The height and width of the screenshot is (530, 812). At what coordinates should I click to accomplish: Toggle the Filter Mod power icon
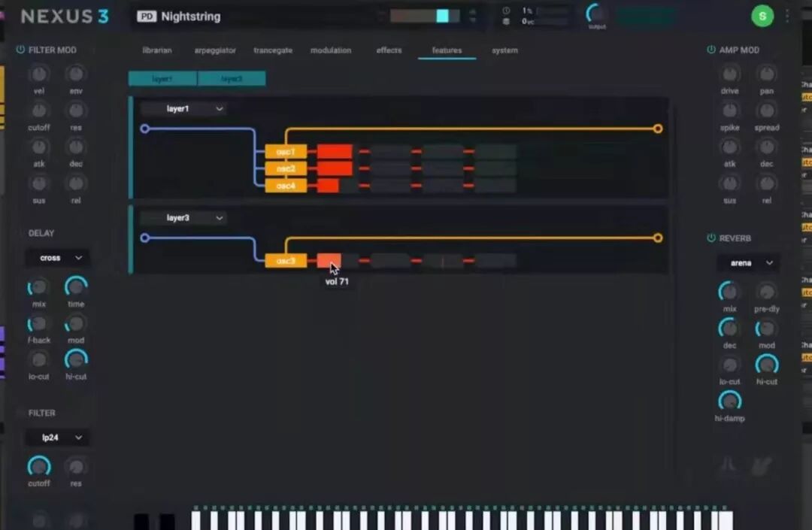[x=20, y=50]
